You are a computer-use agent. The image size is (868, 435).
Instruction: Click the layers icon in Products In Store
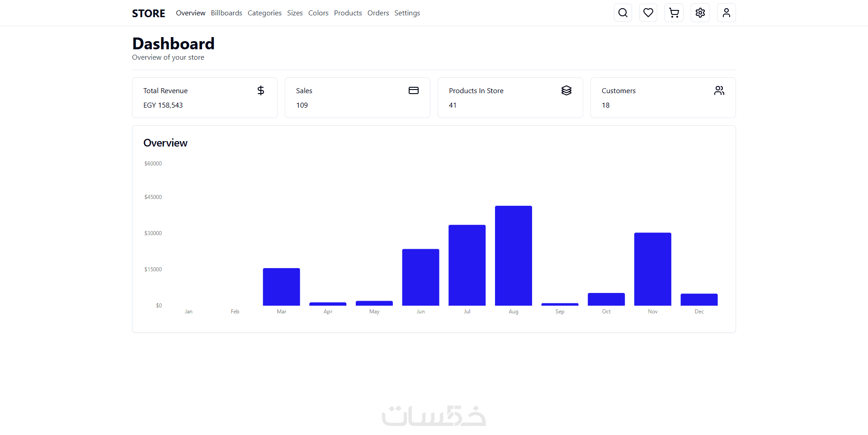click(x=566, y=90)
